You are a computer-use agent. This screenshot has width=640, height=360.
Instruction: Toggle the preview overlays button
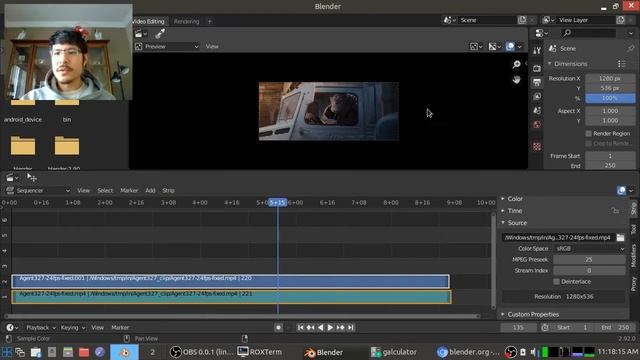pos(510,47)
